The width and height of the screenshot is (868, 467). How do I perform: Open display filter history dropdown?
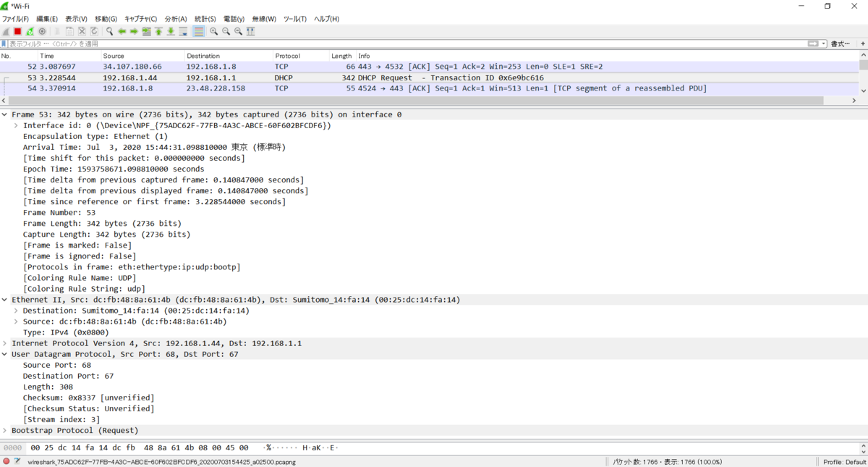click(823, 43)
